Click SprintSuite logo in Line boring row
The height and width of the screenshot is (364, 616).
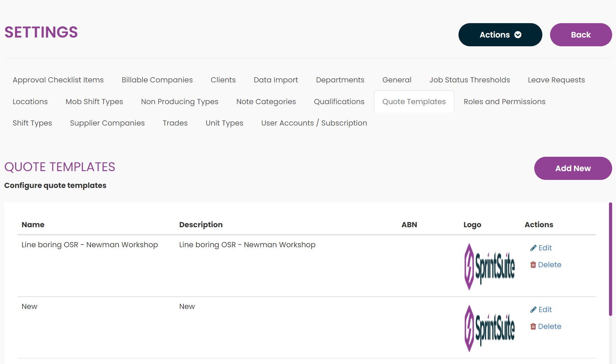[x=489, y=267]
